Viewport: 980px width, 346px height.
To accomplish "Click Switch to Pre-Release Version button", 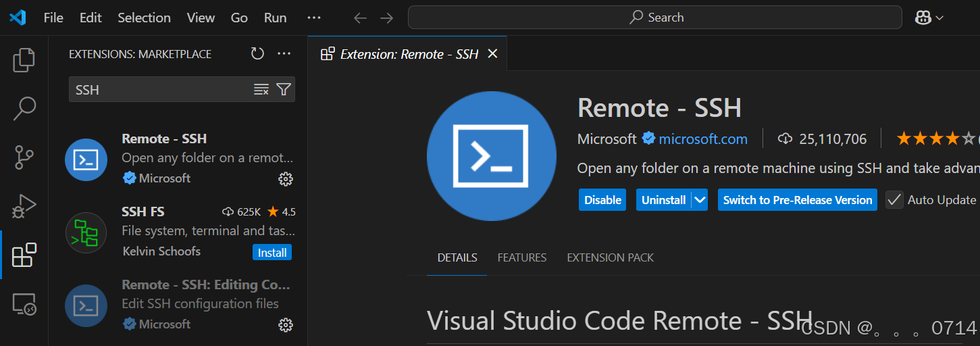I will 798,200.
